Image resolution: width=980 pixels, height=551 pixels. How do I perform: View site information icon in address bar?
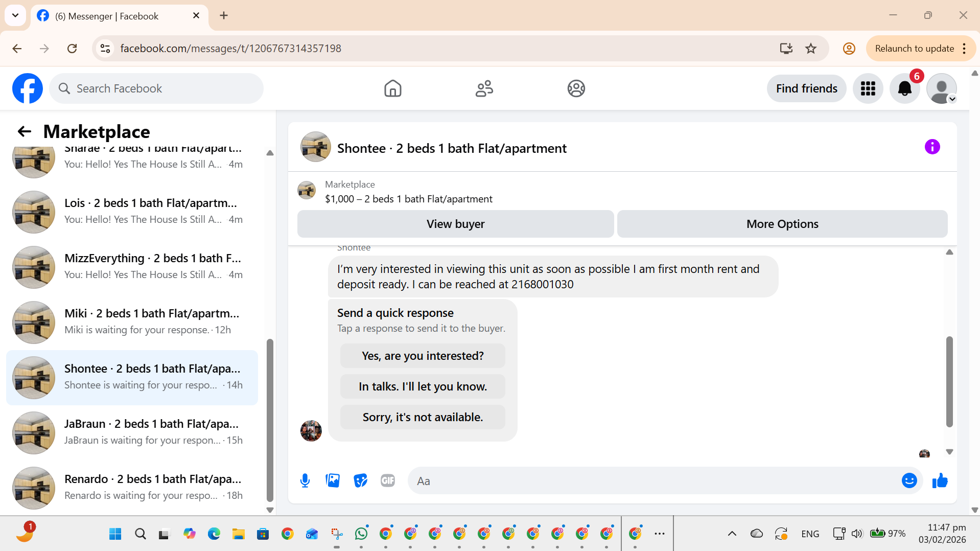[105, 49]
